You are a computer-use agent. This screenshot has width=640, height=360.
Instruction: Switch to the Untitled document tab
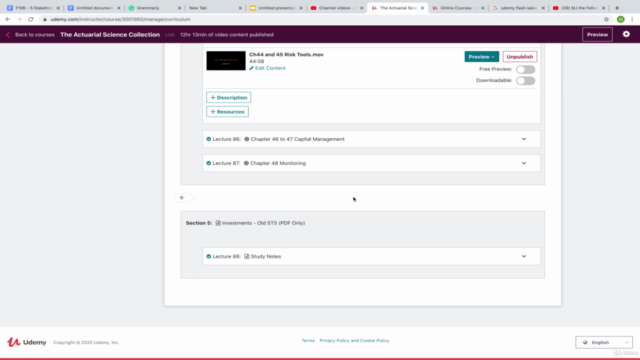point(94,8)
